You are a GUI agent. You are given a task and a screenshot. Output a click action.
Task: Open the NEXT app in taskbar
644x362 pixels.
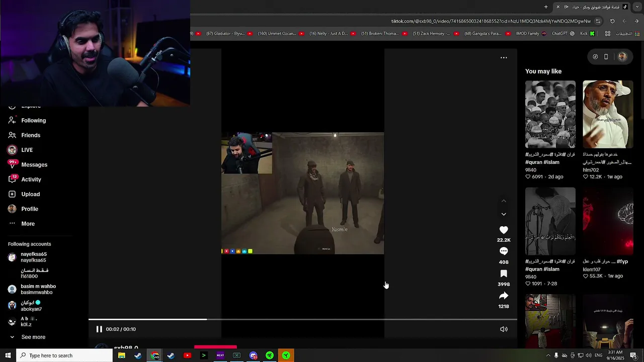click(220, 355)
